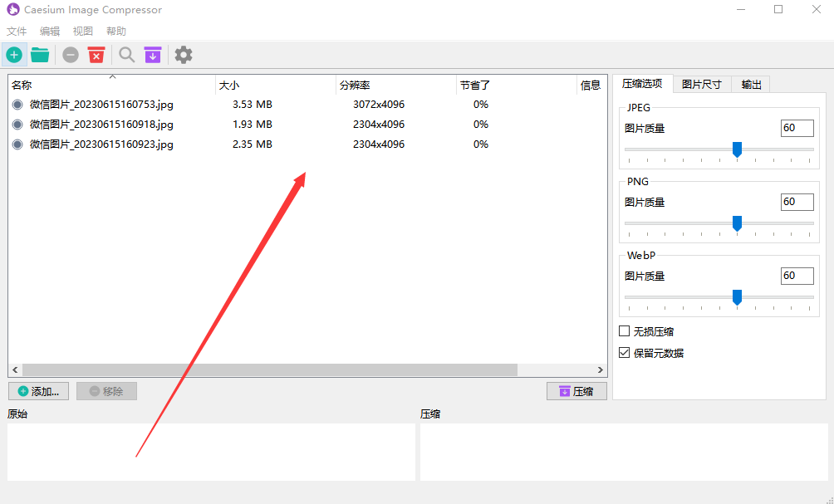The width and height of the screenshot is (834, 504).
Task: Click the WebP quality value field
Action: 797,276
